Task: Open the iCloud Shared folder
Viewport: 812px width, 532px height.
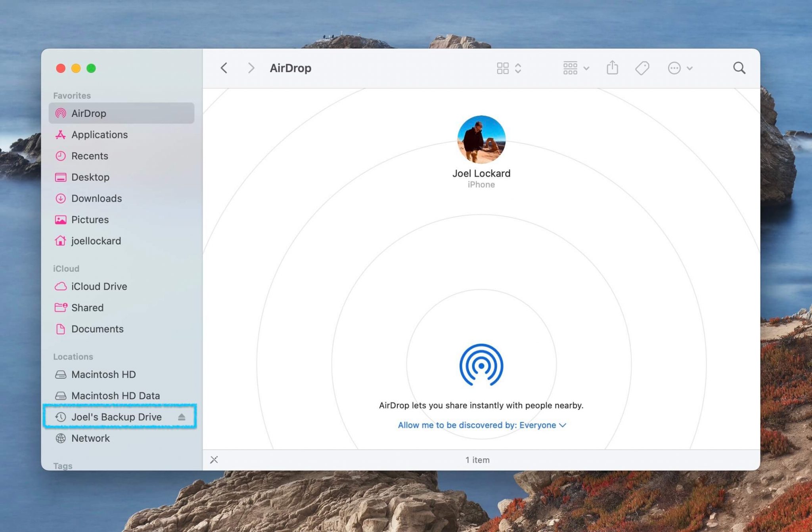Action: pos(121,308)
